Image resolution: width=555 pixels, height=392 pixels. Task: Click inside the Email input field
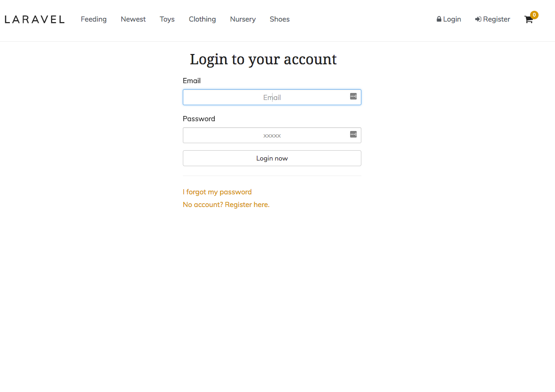point(272,97)
